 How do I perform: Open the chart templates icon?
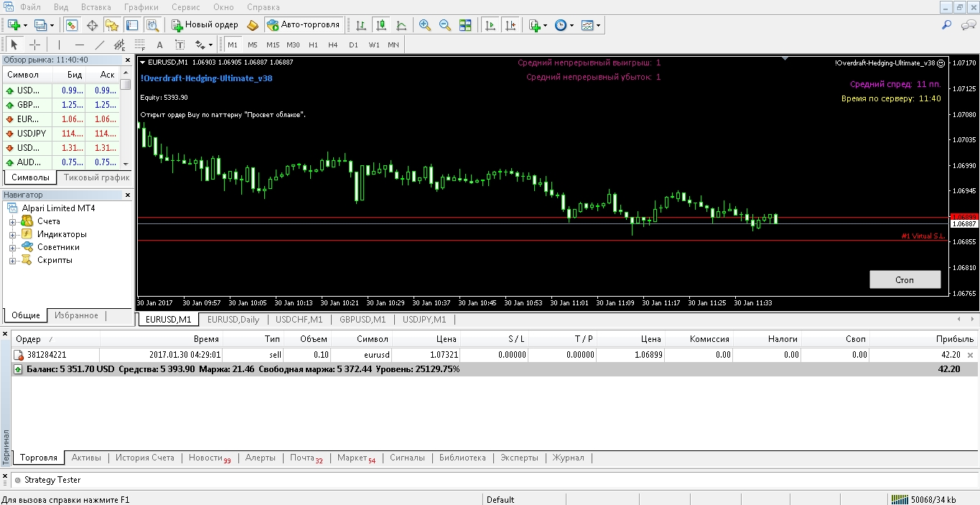(x=588, y=25)
